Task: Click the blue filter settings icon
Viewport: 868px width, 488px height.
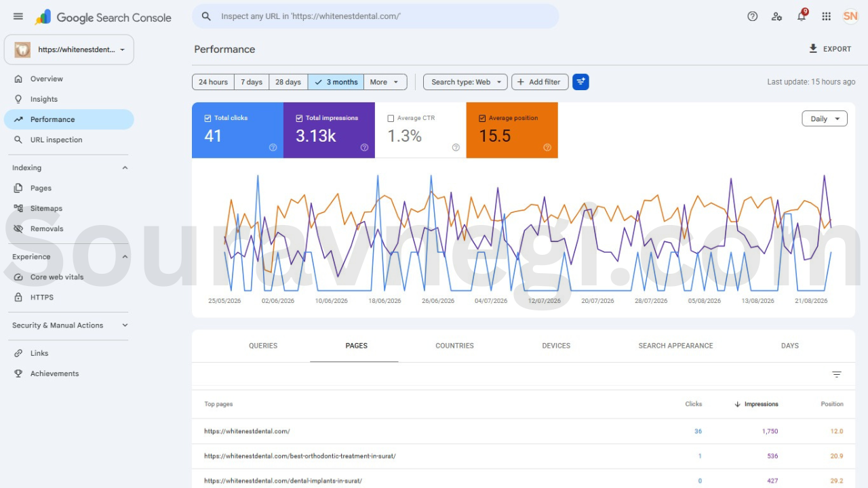Action: [x=580, y=82]
